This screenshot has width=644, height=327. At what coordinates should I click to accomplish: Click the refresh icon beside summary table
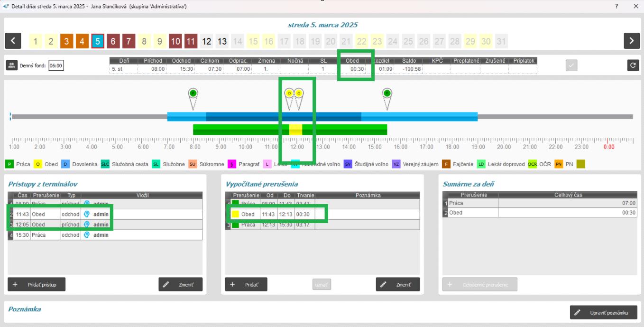(x=633, y=66)
